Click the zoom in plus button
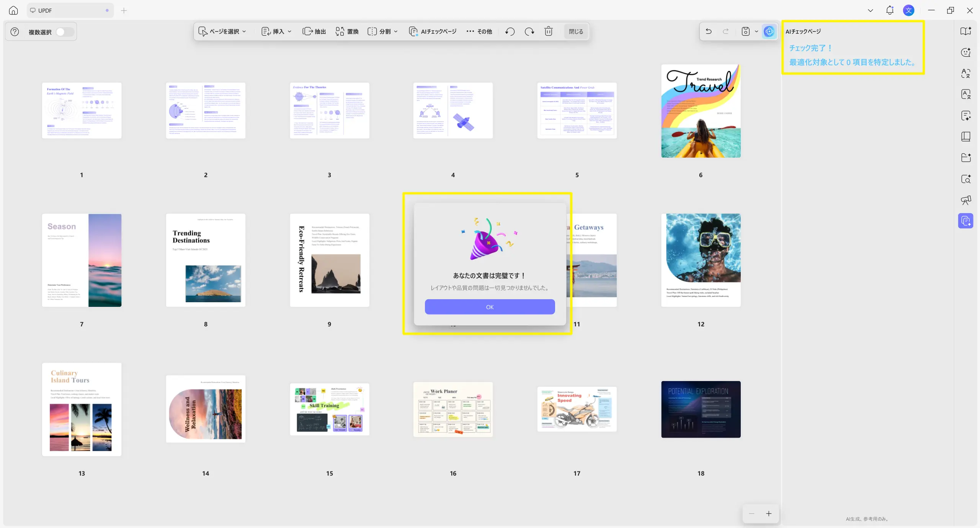 click(769, 513)
